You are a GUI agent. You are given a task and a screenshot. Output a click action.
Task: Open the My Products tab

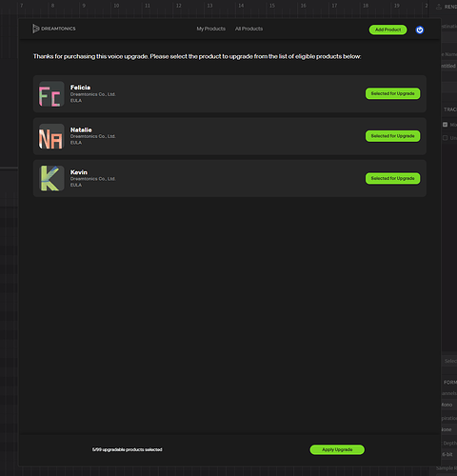(x=210, y=29)
